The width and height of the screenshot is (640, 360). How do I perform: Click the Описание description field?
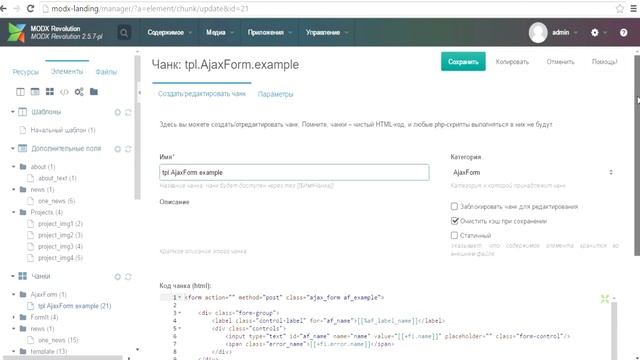coord(294,227)
